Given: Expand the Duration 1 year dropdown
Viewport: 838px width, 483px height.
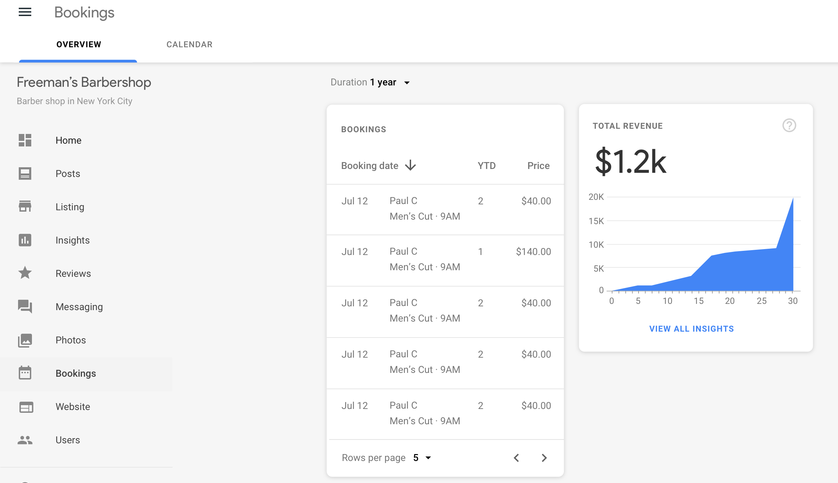Looking at the screenshot, I should pyautogui.click(x=370, y=82).
